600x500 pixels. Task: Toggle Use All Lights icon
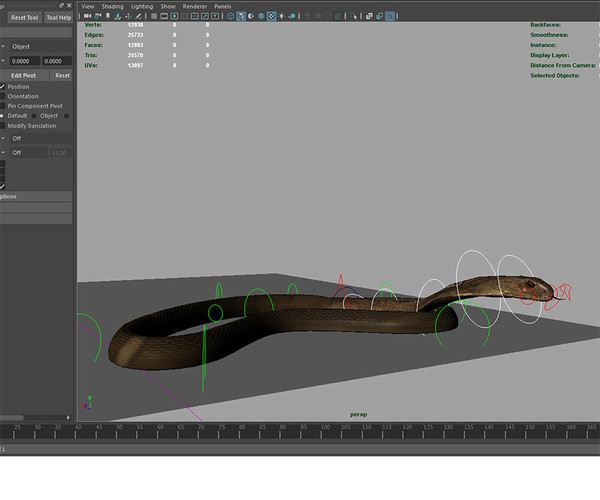coord(282,16)
